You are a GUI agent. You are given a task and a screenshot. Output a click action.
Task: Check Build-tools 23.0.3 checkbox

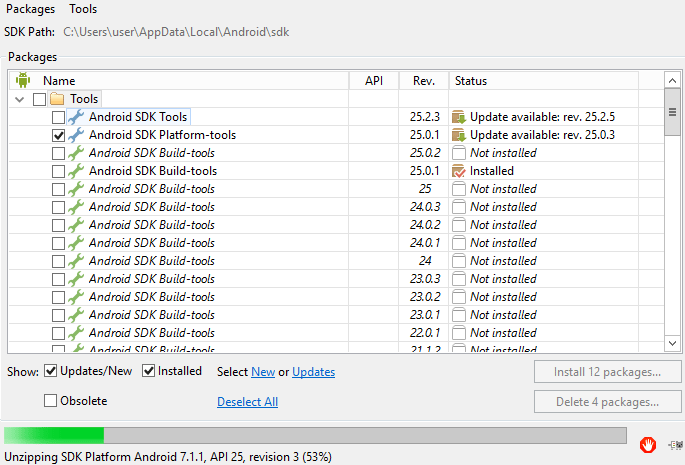tap(58, 279)
